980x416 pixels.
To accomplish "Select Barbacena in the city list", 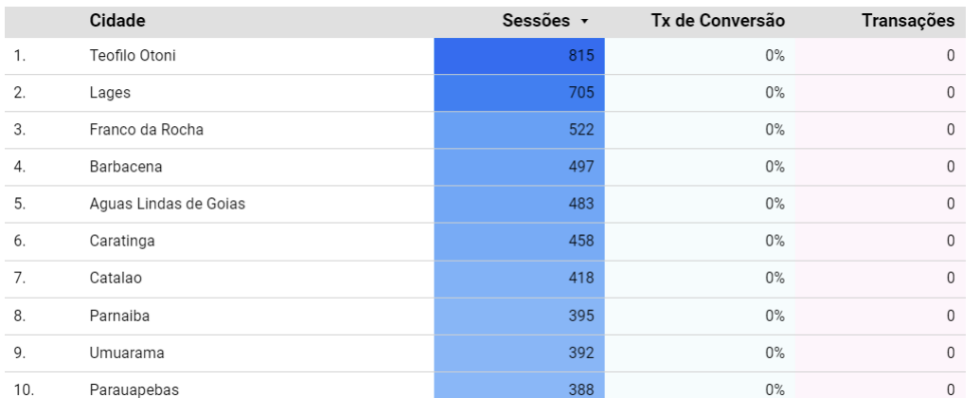I will click(x=126, y=167).
